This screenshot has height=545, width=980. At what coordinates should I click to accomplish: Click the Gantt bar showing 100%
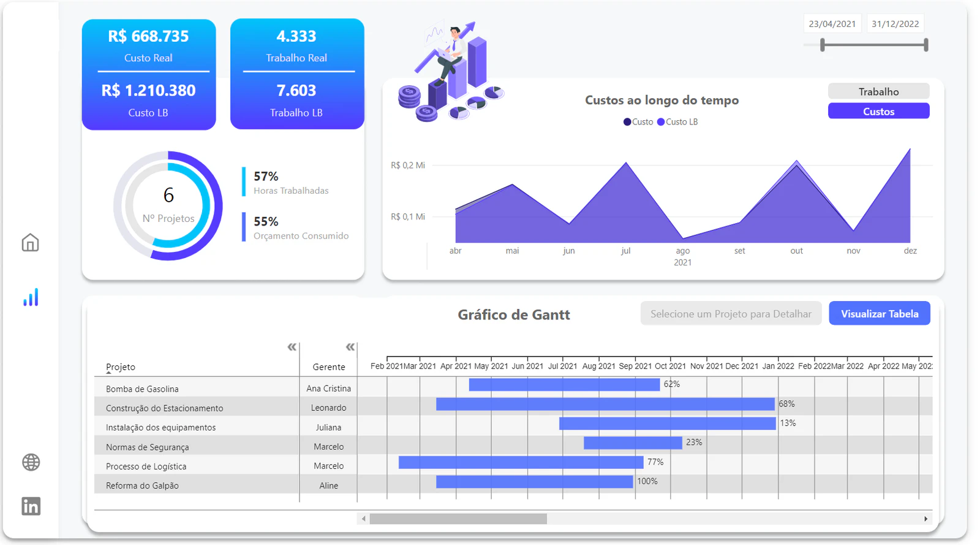[534, 482]
